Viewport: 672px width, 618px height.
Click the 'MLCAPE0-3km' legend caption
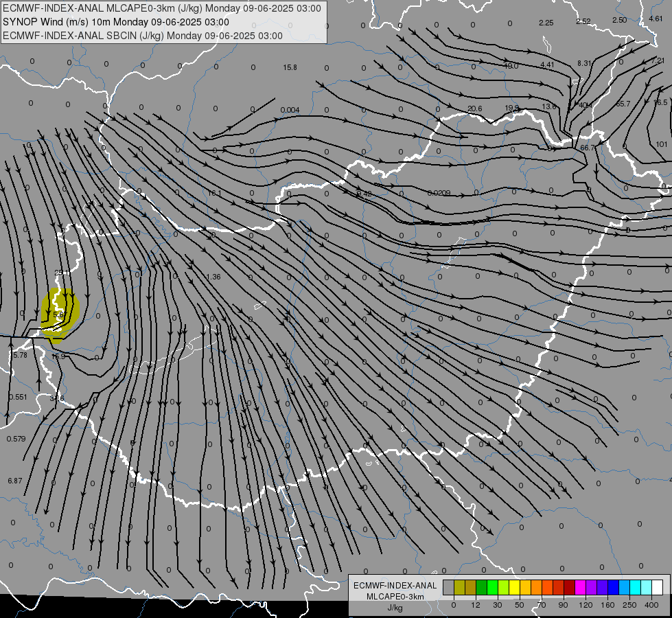coord(395,597)
